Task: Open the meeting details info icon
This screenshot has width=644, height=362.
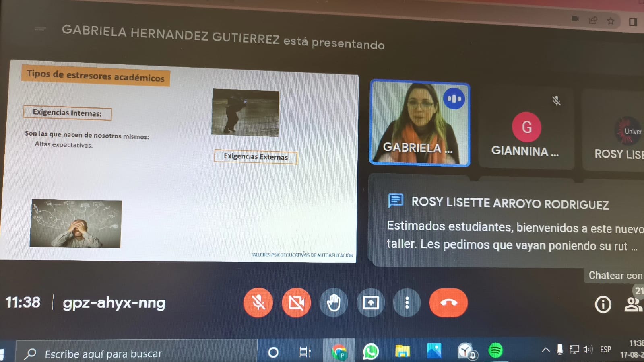Action: (x=603, y=304)
